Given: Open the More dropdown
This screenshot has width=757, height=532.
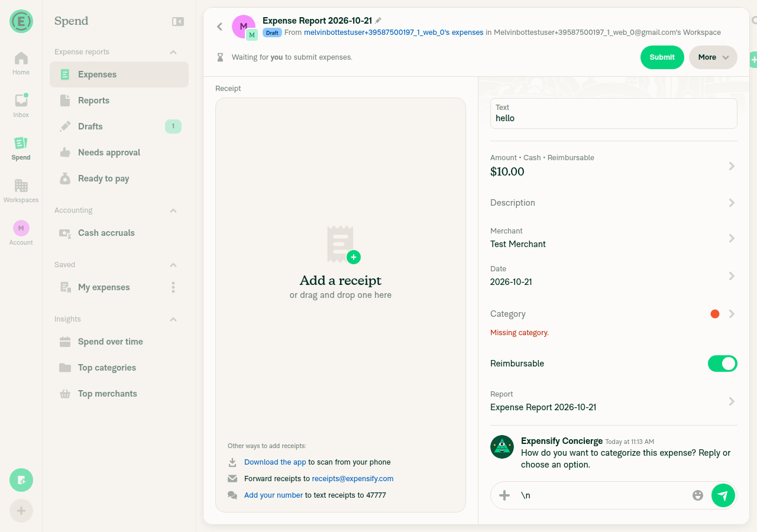Looking at the screenshot, I should (713, 57).
